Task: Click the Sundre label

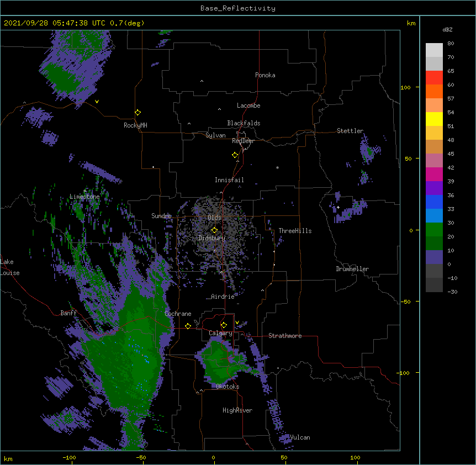Action: point(161,216)
